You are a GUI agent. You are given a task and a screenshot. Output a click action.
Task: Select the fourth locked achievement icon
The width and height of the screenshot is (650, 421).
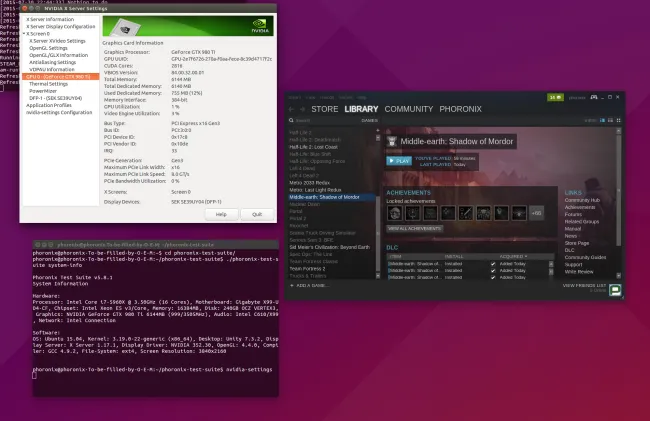448,213
